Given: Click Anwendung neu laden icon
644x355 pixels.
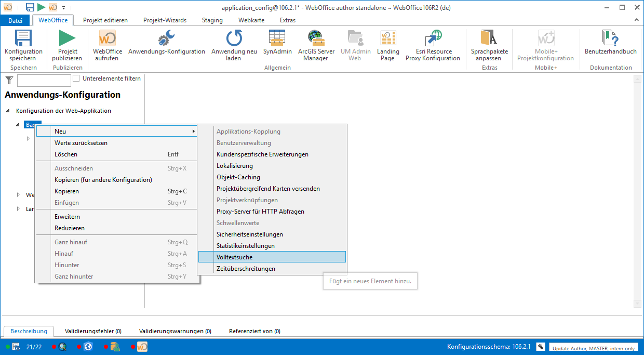Looking at the screenshot, I should point(234,38).
